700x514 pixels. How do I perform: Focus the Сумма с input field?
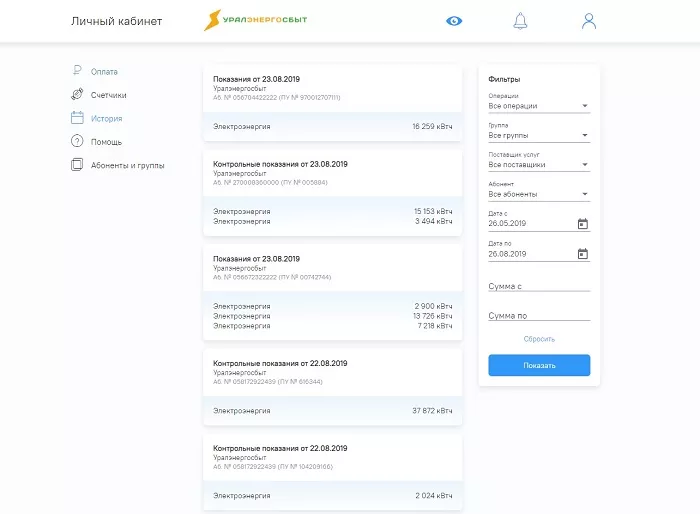coord(538,287)
